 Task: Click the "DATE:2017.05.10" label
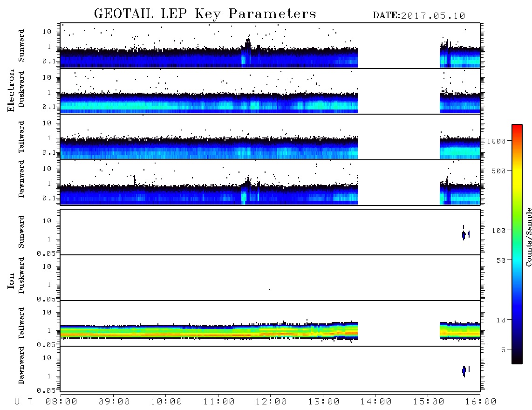[x=419, y=16]
